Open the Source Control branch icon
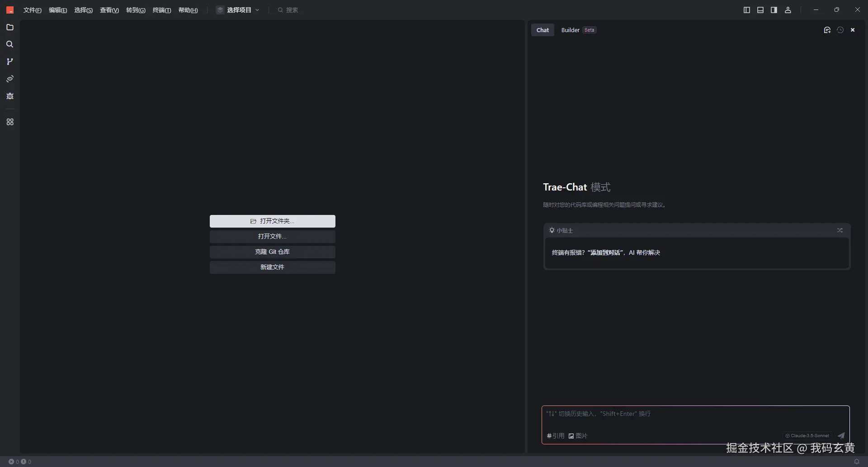The height and width of the screenshot is (467, 868). click(x=10, y=62)
